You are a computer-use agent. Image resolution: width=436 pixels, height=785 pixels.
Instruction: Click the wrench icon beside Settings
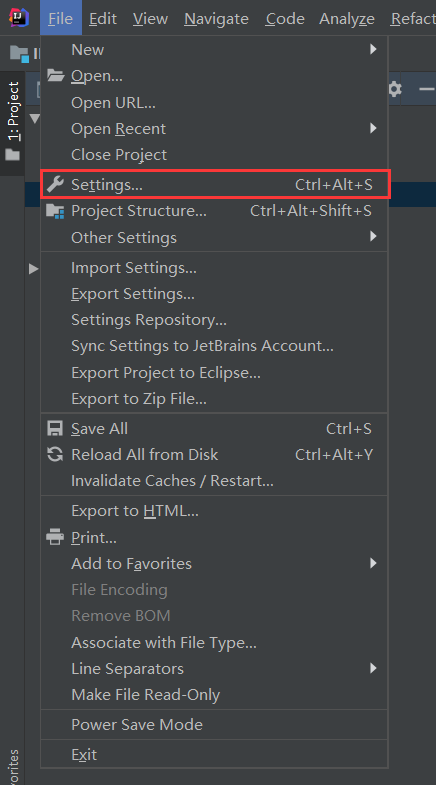55,185
